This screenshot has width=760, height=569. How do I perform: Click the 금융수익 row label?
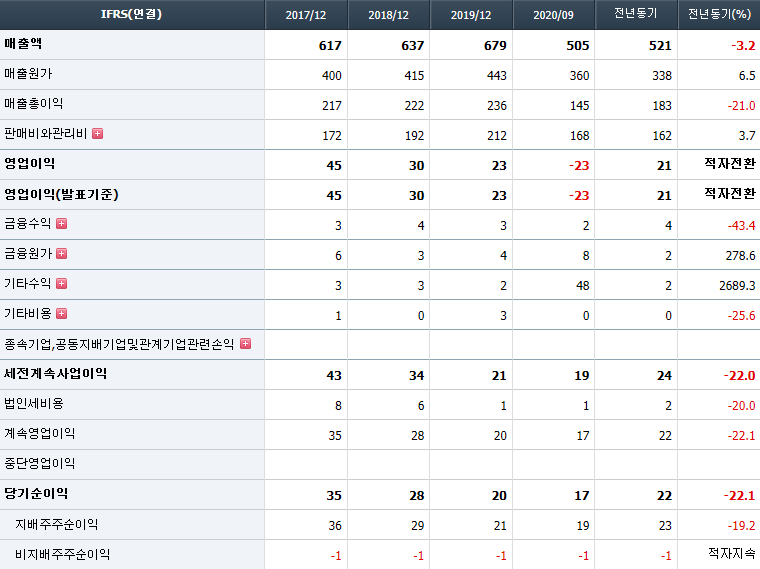click(28, 223)
